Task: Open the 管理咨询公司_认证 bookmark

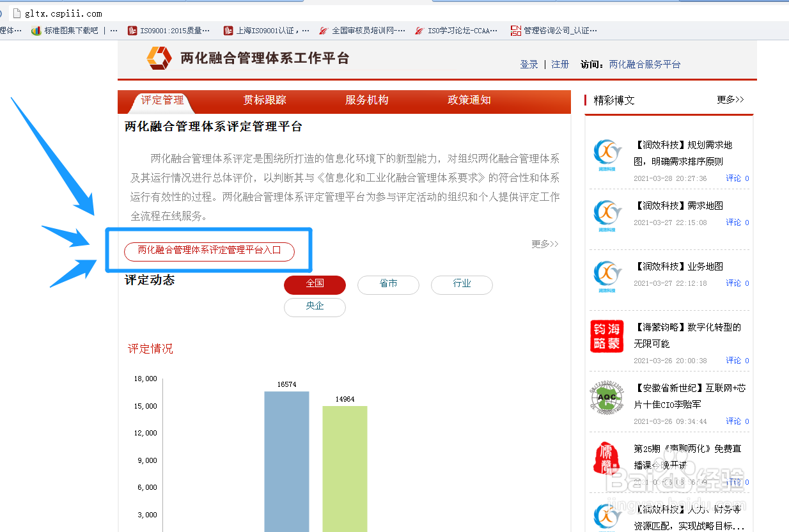Action: (554, 30)
